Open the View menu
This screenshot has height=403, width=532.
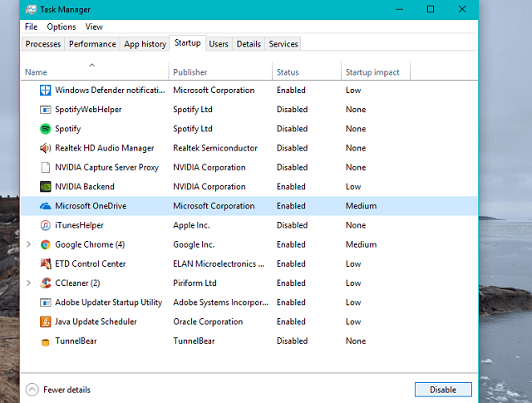point(94,27)
